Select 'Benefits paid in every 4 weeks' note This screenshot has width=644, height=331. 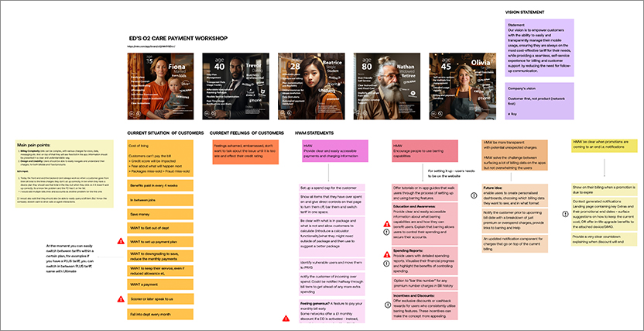coord(160,185)
